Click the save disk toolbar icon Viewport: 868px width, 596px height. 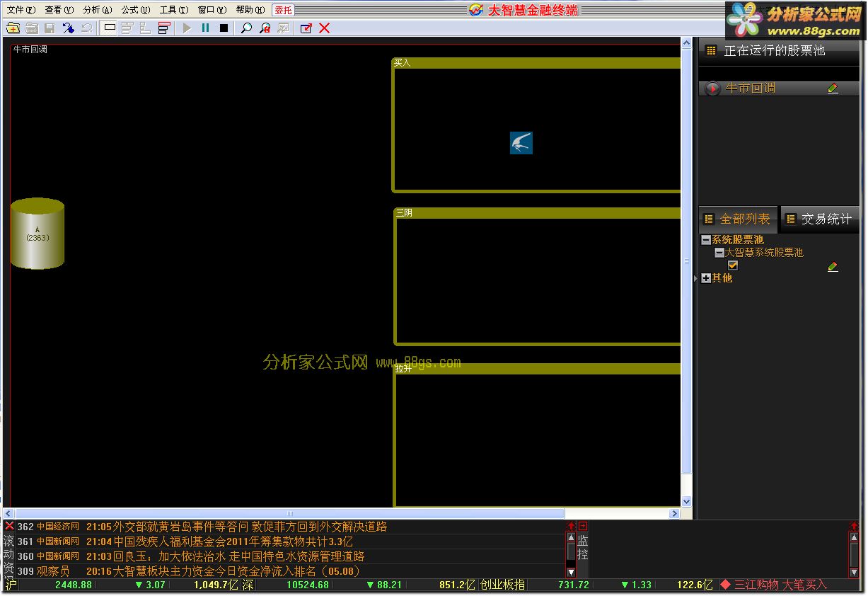50,28
